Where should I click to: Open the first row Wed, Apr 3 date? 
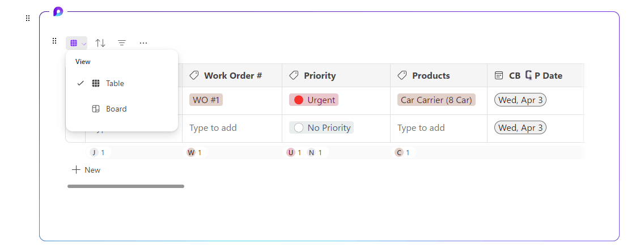click(520, 100)
